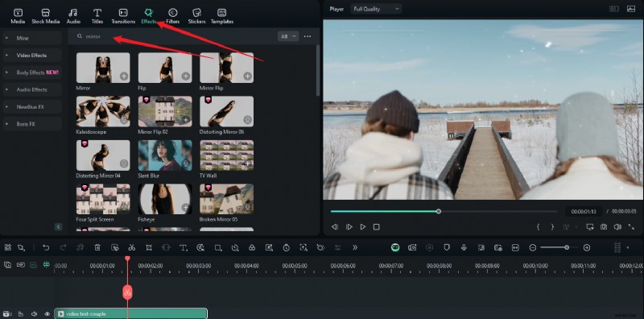The image size is (644, 319).
Task: Set mark out with right brace icon
Action: (x=552, y=227)
